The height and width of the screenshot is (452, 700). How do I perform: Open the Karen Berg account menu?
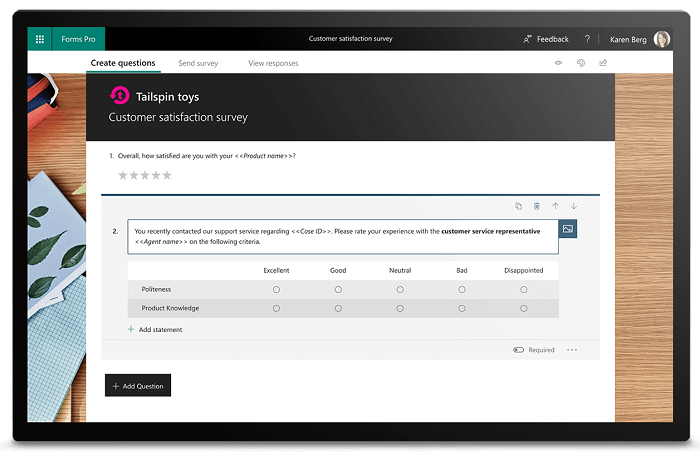[640, 39]
